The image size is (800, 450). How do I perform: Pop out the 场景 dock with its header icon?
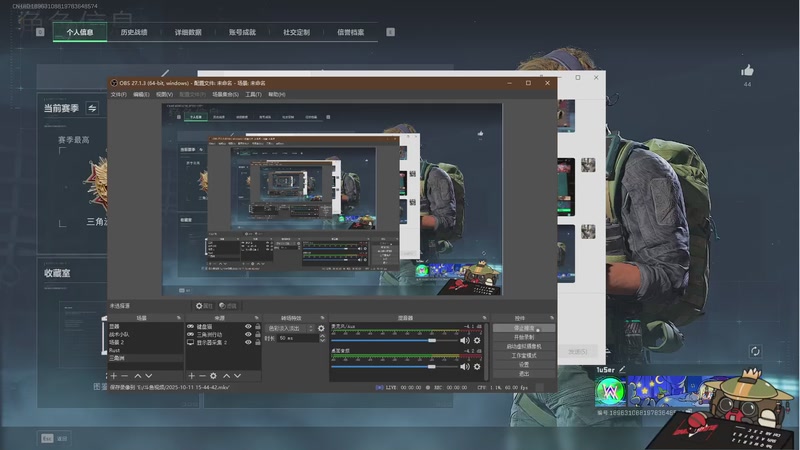[179, 318]
